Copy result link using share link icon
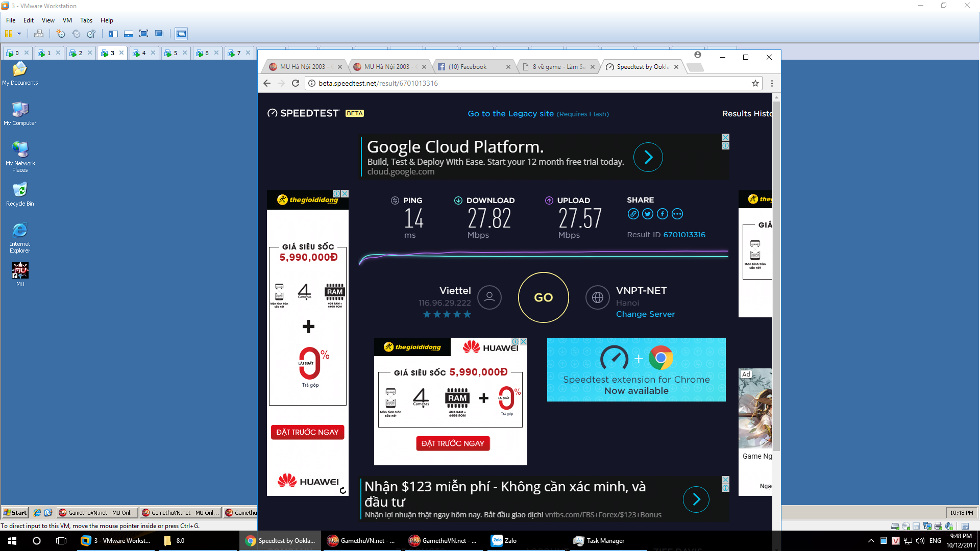This screenshot has width=980, height=551. click(633, 214)
